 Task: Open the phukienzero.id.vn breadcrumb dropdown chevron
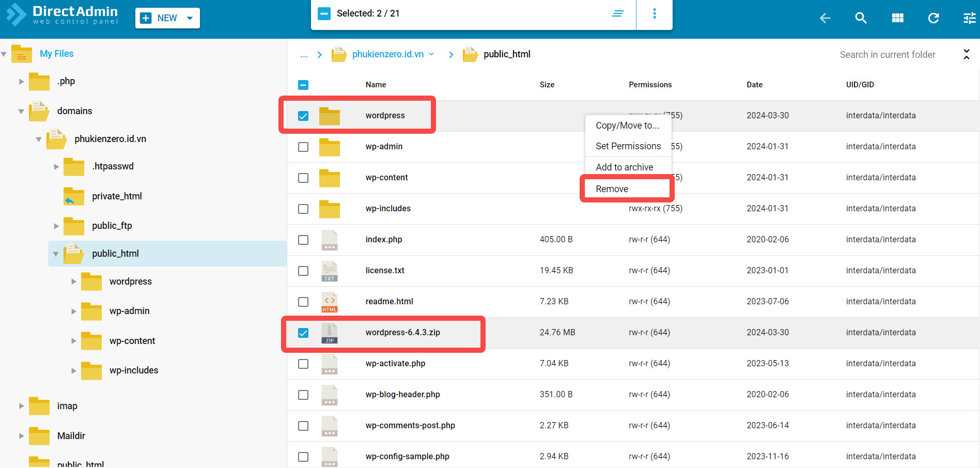[x=431, y=54]
